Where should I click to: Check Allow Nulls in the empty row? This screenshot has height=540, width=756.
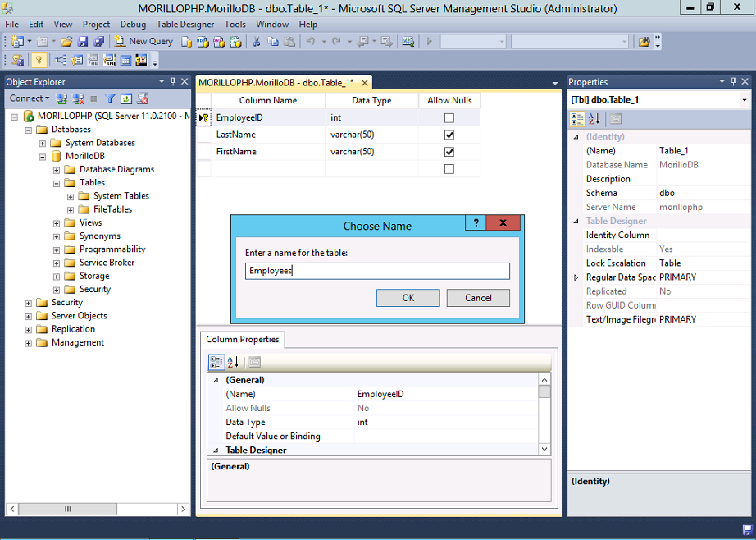coord(449,169)
